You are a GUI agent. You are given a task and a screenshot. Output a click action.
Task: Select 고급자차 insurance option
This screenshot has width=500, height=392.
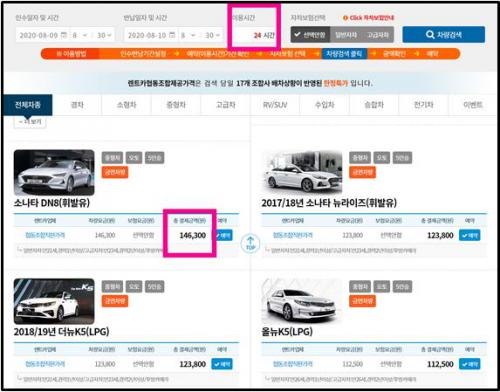coord(378,35)
